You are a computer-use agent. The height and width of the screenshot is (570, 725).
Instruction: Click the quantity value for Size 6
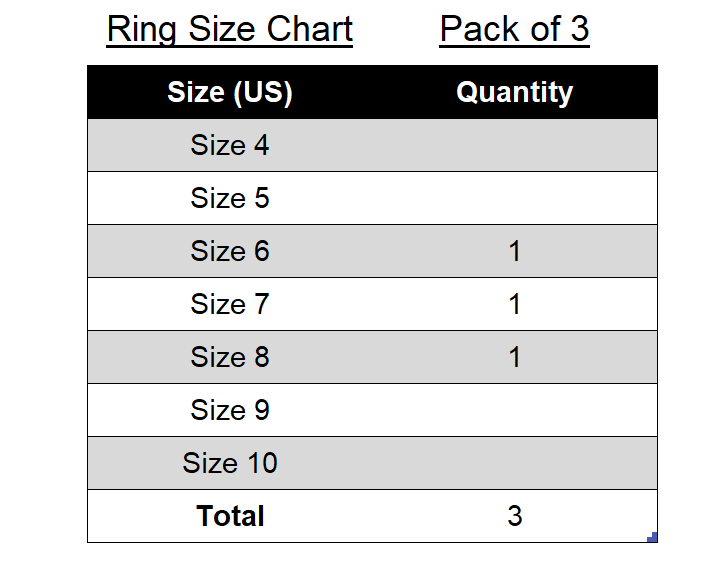[x=514, y=252]
